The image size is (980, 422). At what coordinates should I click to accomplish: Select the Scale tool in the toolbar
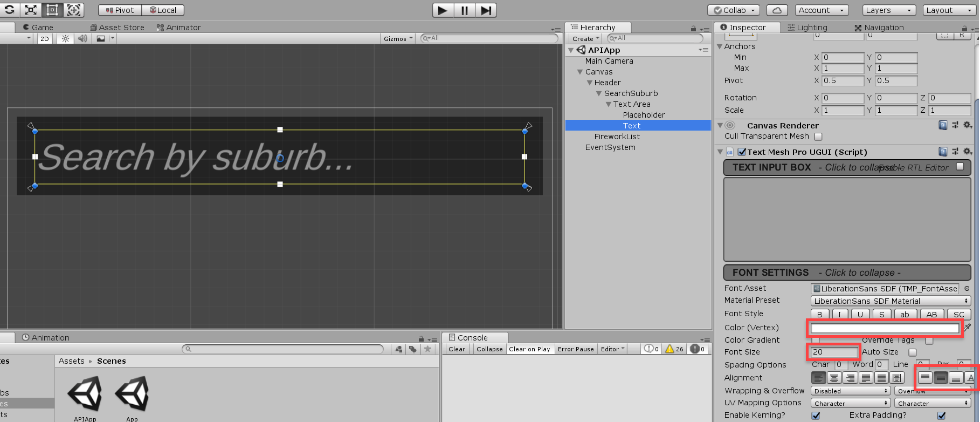(31, 10)
